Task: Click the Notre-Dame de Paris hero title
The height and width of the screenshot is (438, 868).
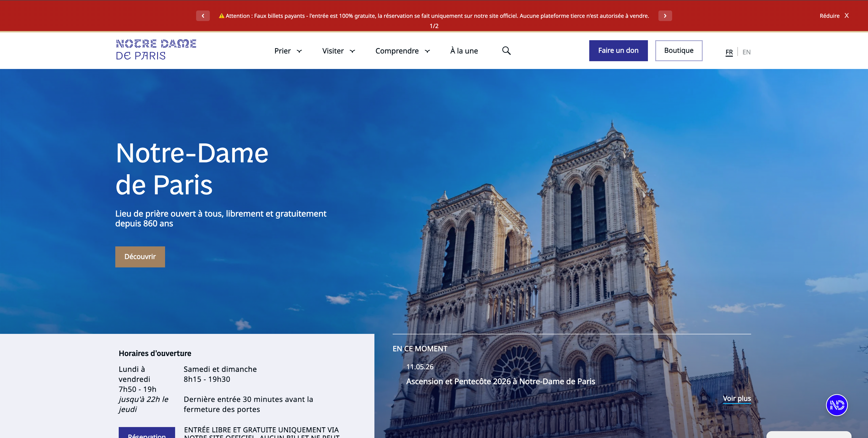Action: (x=192, y=169)
